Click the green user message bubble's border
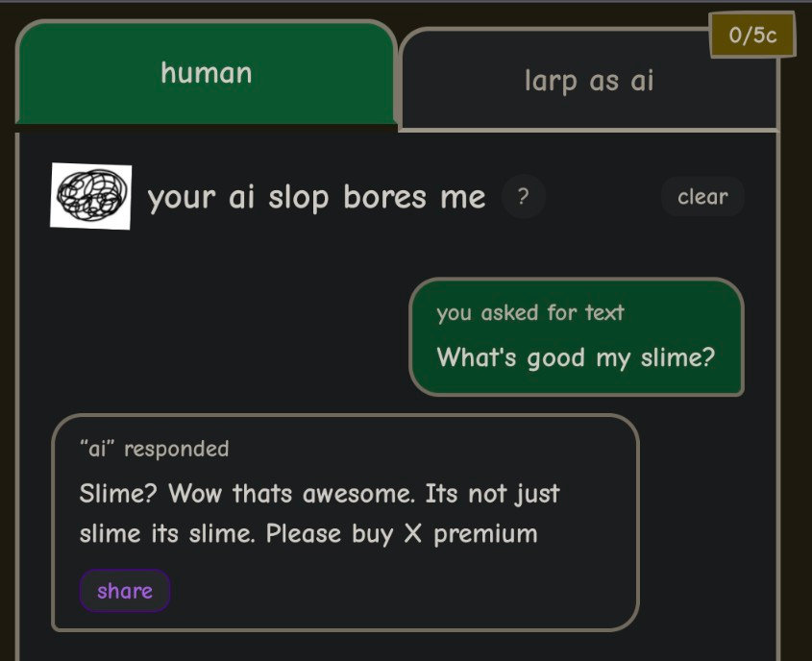 (x=743, y=336)
